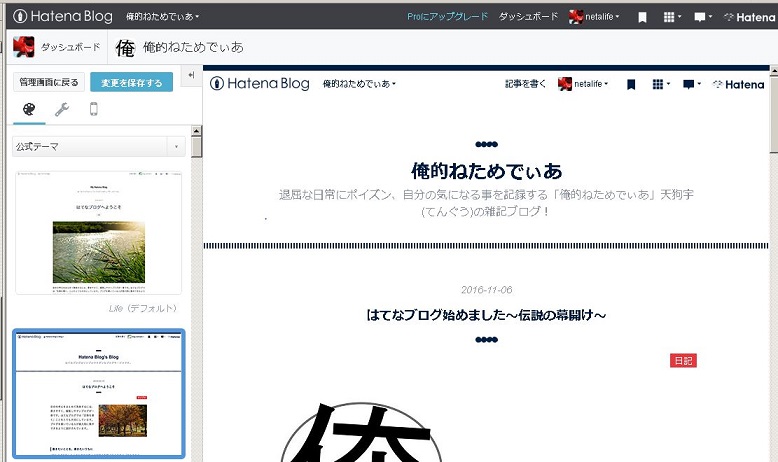778x462 pixels.
Task: Click the red 日記 category tag
Action: click(683, 361)
